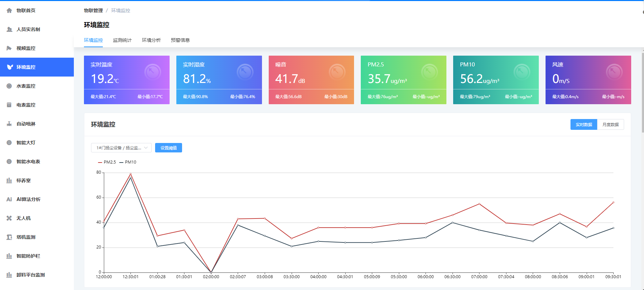Viewport: 644px width, 290px height.
Task: Click the AI icon beside AI算法分析
Action: (x=9, y=199)
